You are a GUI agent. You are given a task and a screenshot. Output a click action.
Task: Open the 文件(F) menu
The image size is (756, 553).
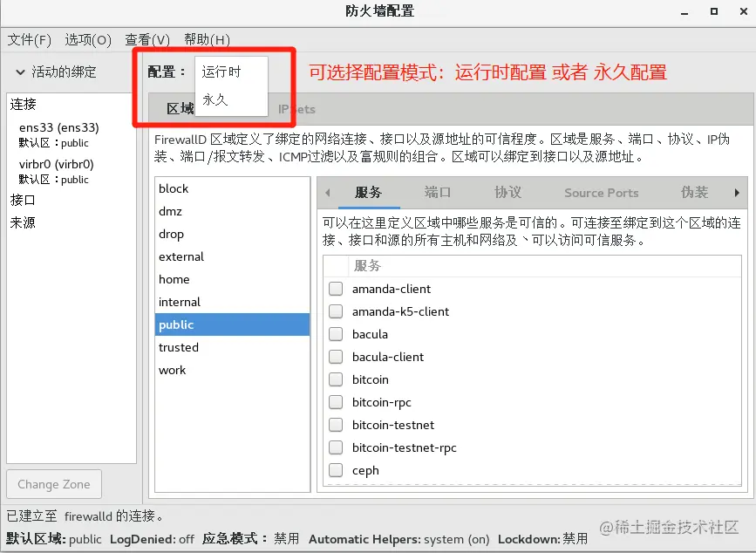30,39
